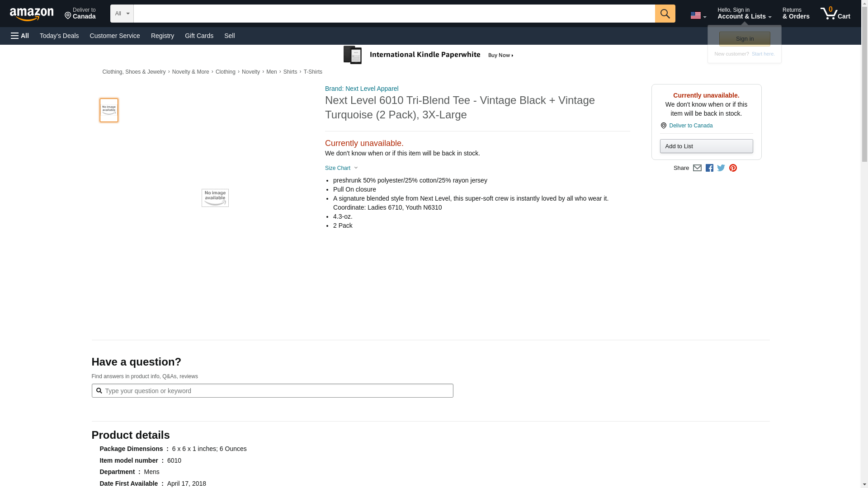
Task: Open Brand: Next Level Apparel link
Action: coord(362,89)
